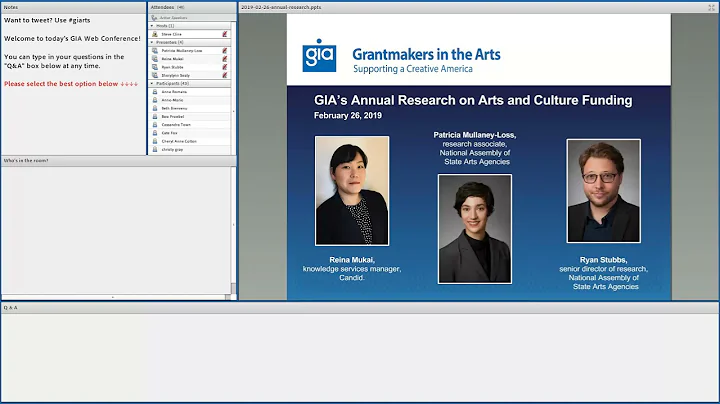The width and height of the screenshot is (720, 404).
Task: Collapse the Hosts (1) group
Action: pyautogui.click(x=152, y=26)
